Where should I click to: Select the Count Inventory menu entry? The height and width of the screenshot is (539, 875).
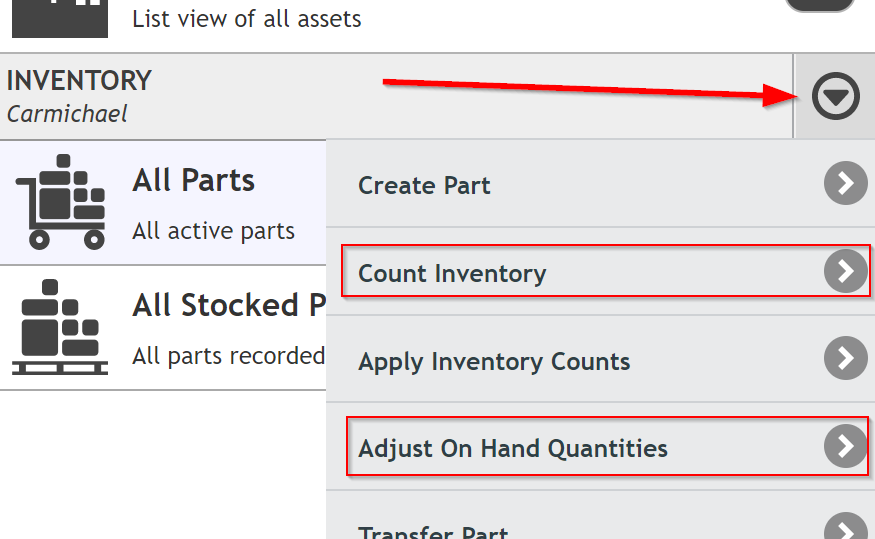click(x=600, y=271)
